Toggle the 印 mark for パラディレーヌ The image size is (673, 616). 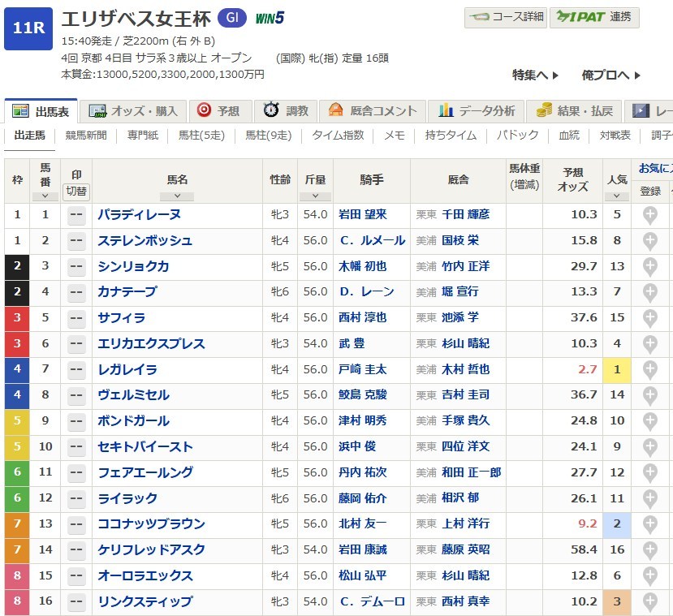77,215
